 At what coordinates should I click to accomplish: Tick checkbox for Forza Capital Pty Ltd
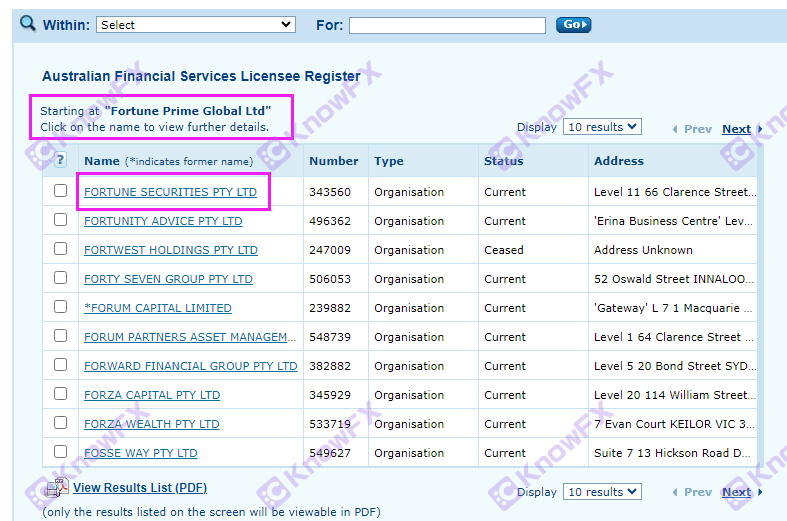pos(60,394)
